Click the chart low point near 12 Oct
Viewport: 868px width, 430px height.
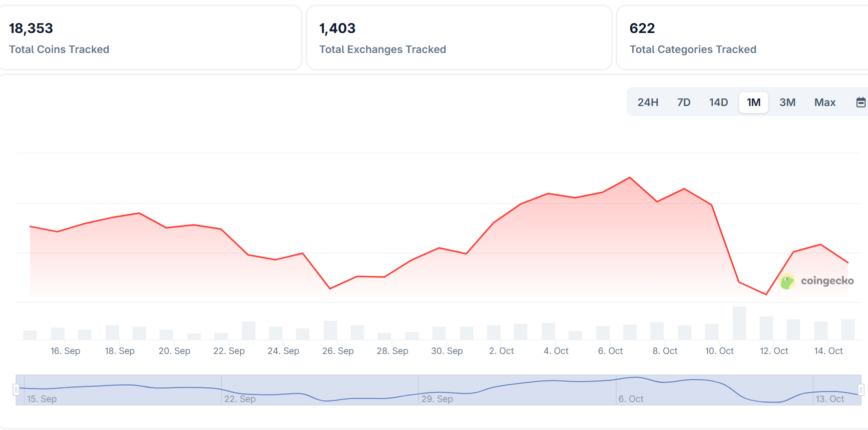[766, 294]
